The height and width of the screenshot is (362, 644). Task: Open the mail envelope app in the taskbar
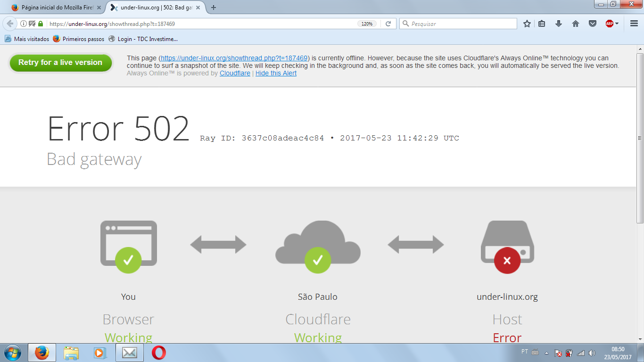[129, 353]
